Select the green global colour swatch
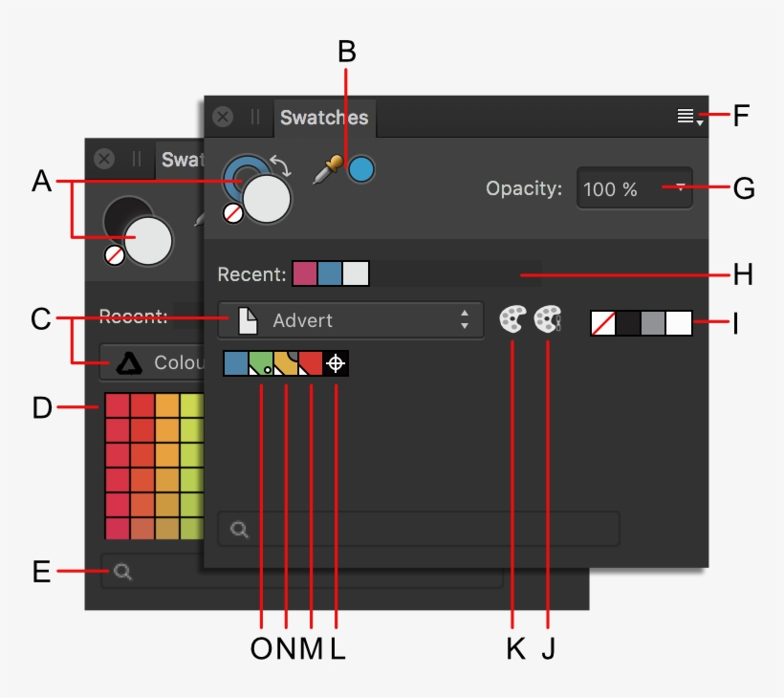Screen dimensions: 784x698 [x=261, y=363]
